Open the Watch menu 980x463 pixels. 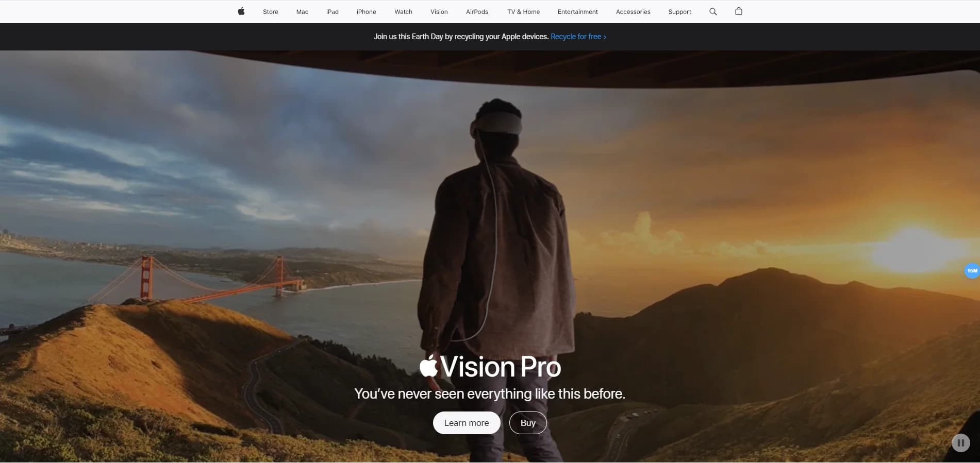[x=403, y=12]
